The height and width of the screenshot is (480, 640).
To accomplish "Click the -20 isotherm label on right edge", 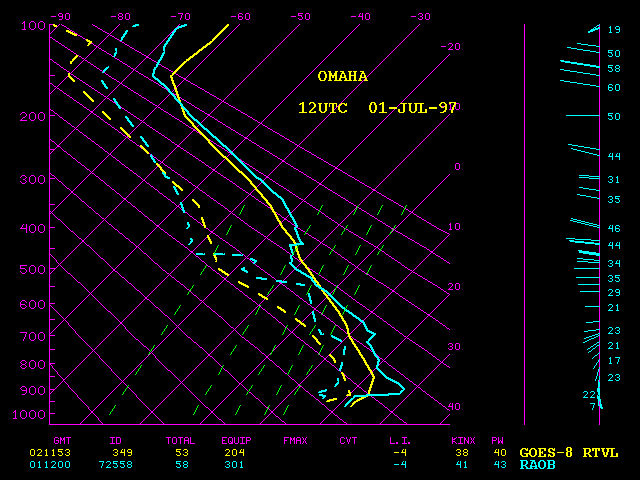I will pyautogui.click(x=451, y=47).
